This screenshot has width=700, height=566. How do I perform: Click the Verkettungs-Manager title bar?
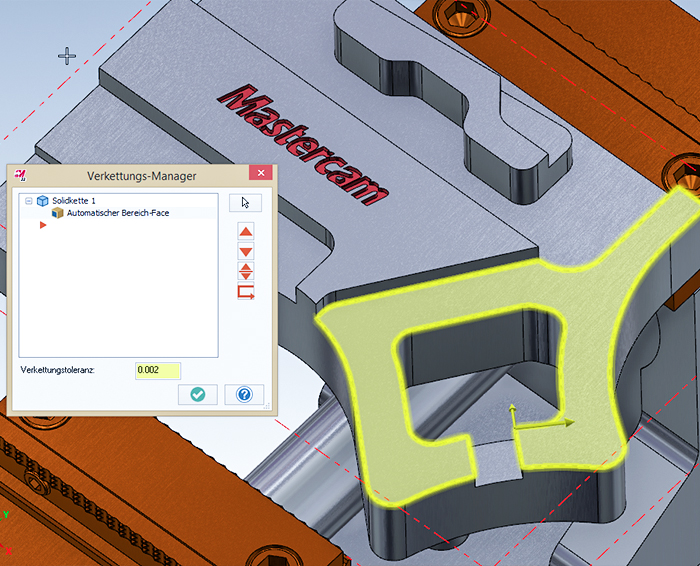click(x=140, y=175)
